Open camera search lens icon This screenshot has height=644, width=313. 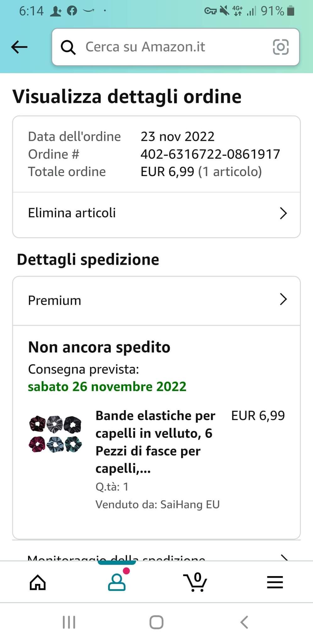[280, 47]
